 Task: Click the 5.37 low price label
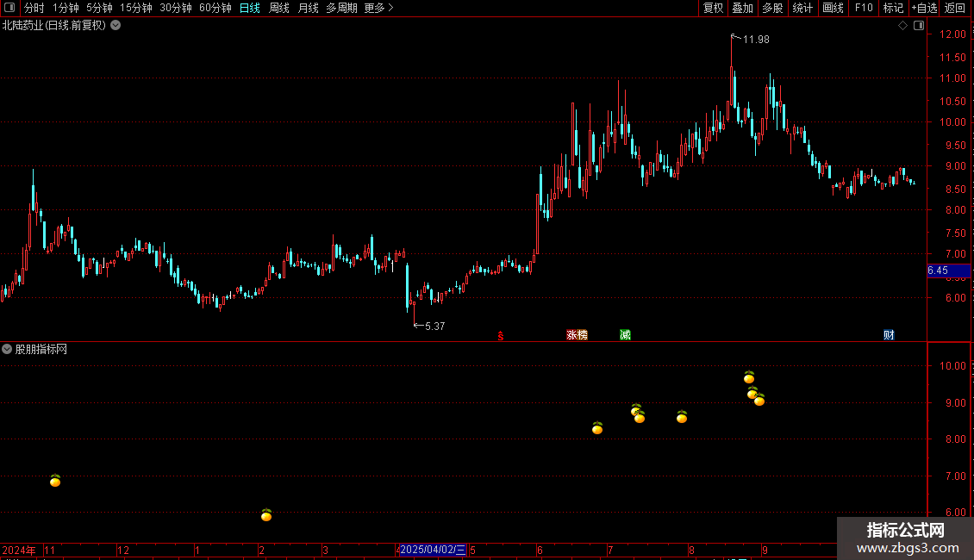click(x=434, y=327)
